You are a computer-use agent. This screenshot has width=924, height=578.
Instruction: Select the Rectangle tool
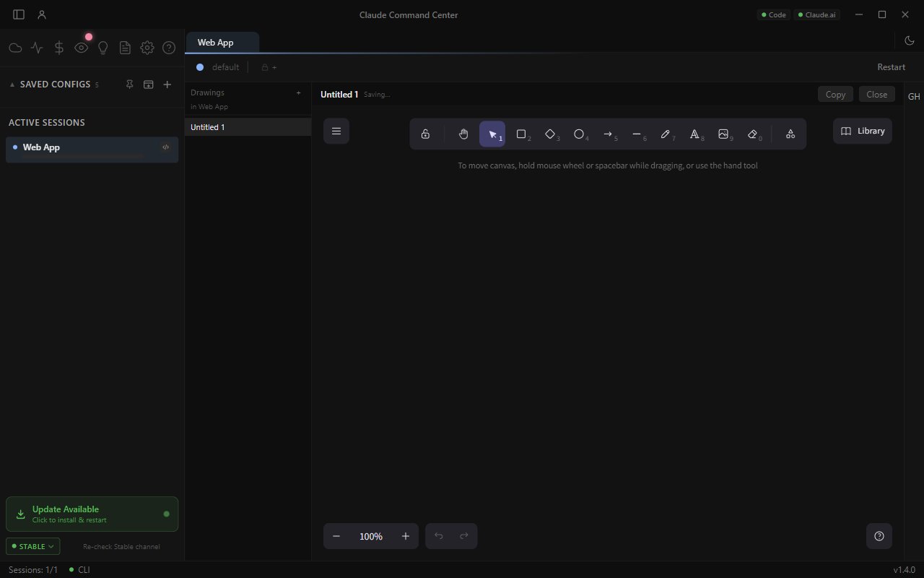pyautogui.click(x=521, y=134)
